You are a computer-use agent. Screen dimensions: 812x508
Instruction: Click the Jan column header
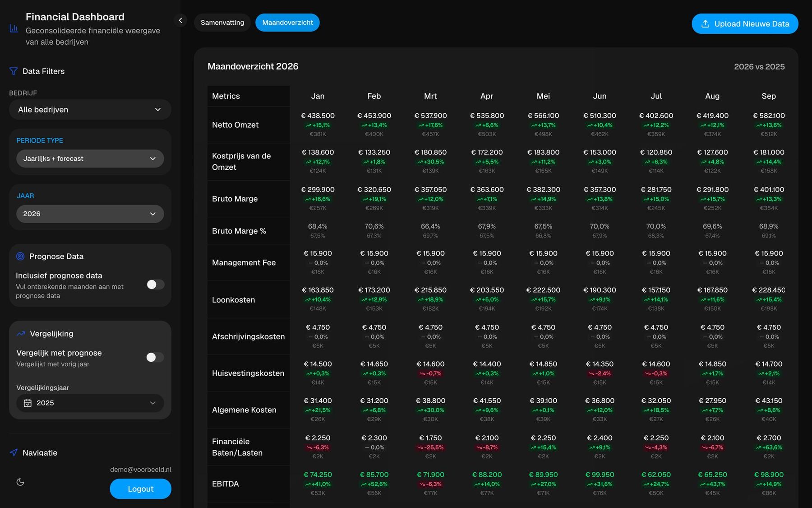pos(318,96)
